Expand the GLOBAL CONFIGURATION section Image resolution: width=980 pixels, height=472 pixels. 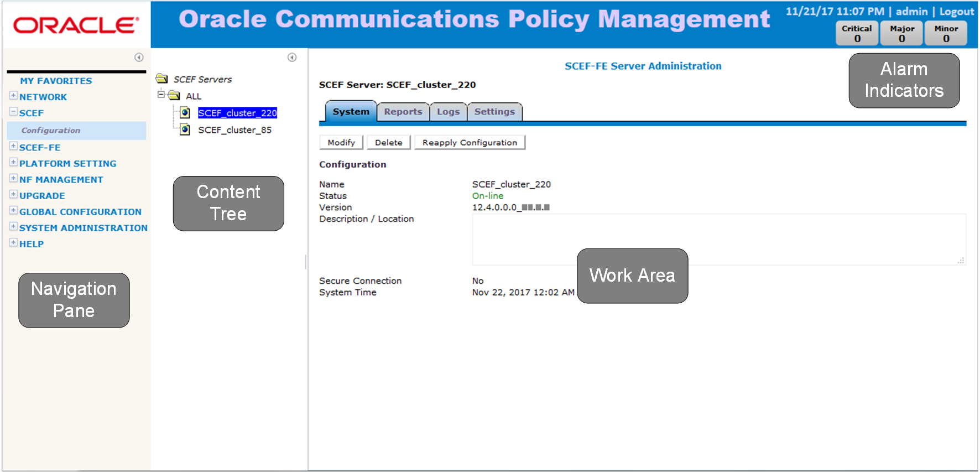click(13, 211)
